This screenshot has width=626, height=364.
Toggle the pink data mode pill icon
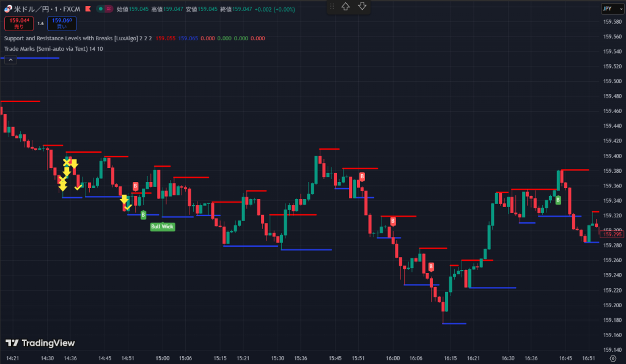109,9
